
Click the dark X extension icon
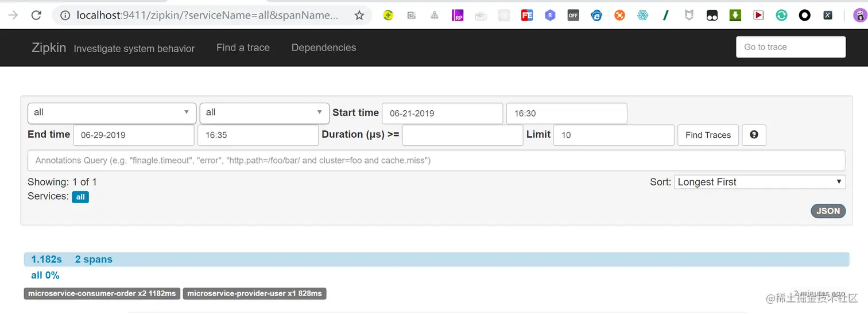828,15
